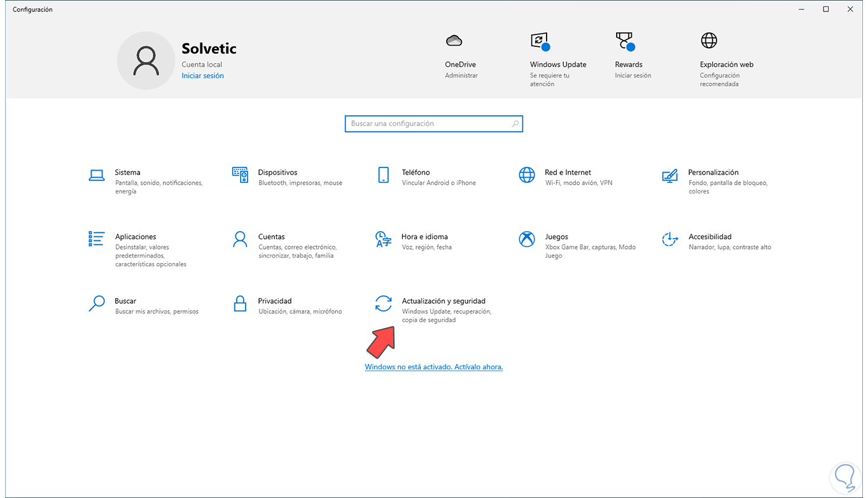Click 'Windows no está activado. Actívalo ahora.' link
This screenshot has width=868, height=498.
(x=433, y=367)
